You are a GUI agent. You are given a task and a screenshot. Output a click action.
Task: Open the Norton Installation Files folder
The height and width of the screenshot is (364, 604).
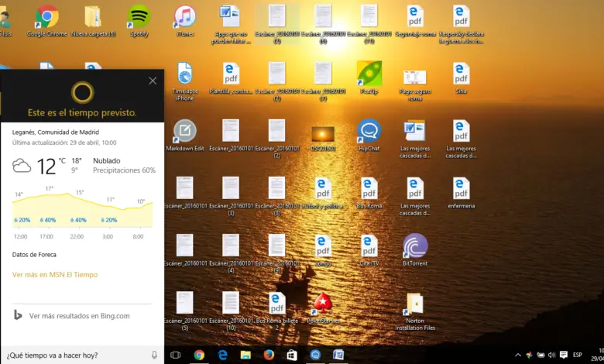click(x=415, y=311)
